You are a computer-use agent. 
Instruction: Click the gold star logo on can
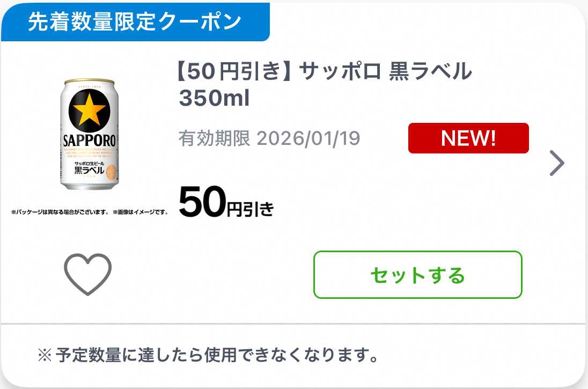89,111
